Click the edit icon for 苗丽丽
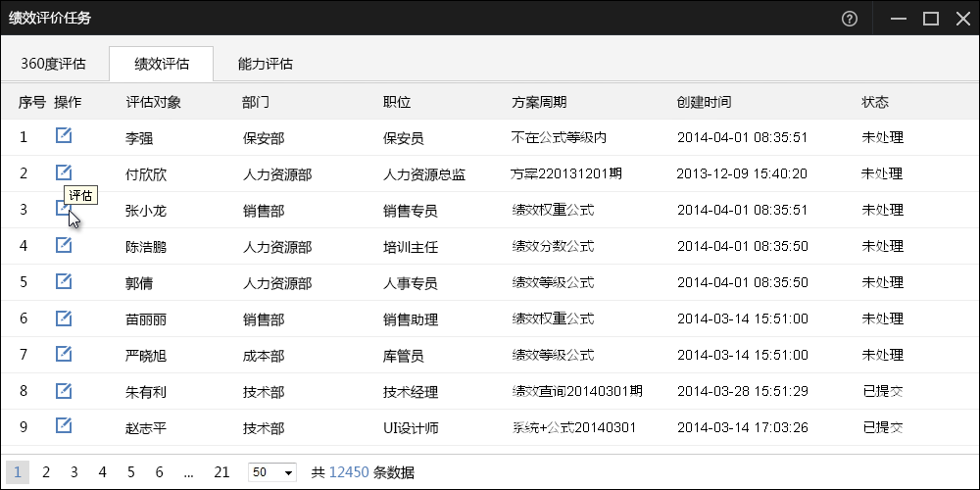The image size is (980, 490). point(64,318)
